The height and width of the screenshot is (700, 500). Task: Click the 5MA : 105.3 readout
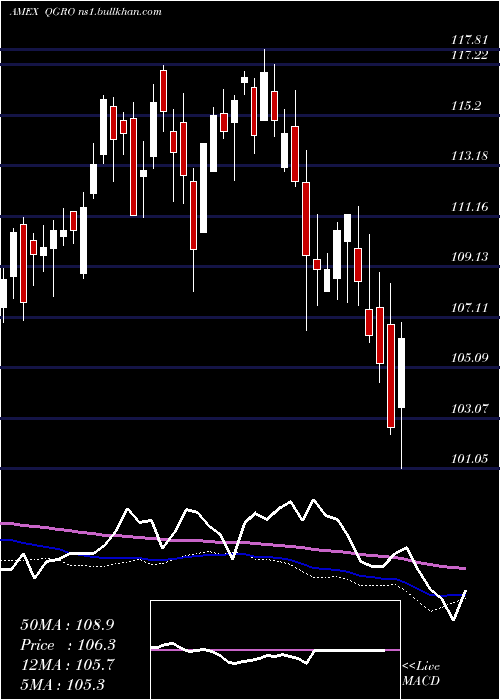(x=62, y=684)
